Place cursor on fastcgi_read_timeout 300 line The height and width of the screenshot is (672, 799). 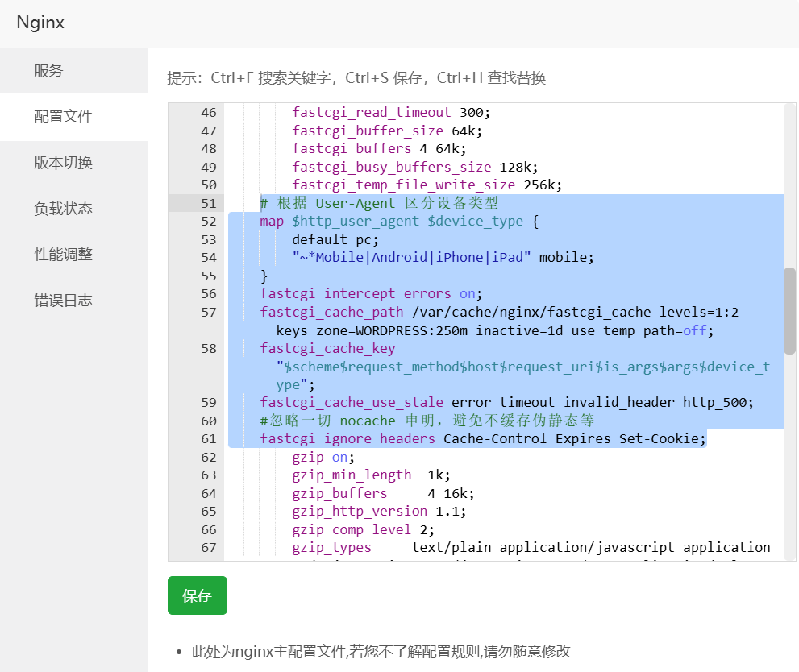pyautogui.click(x=391, y=113)
